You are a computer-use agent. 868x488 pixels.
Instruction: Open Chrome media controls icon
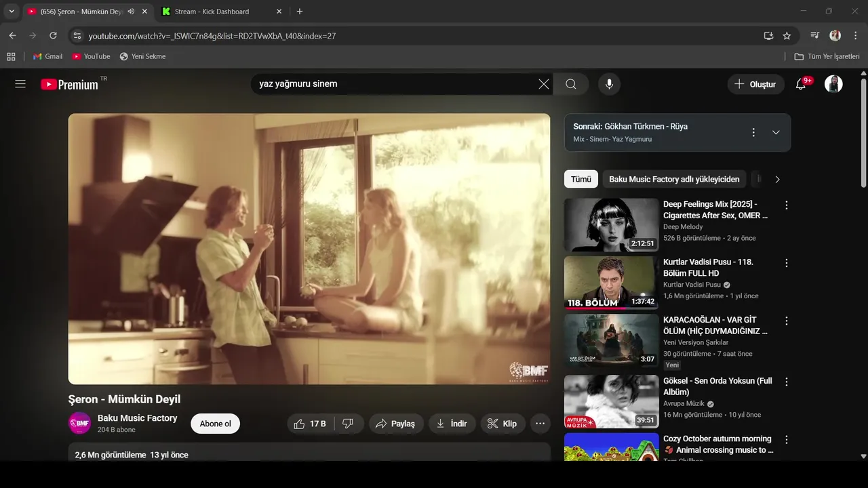(815, 36)
